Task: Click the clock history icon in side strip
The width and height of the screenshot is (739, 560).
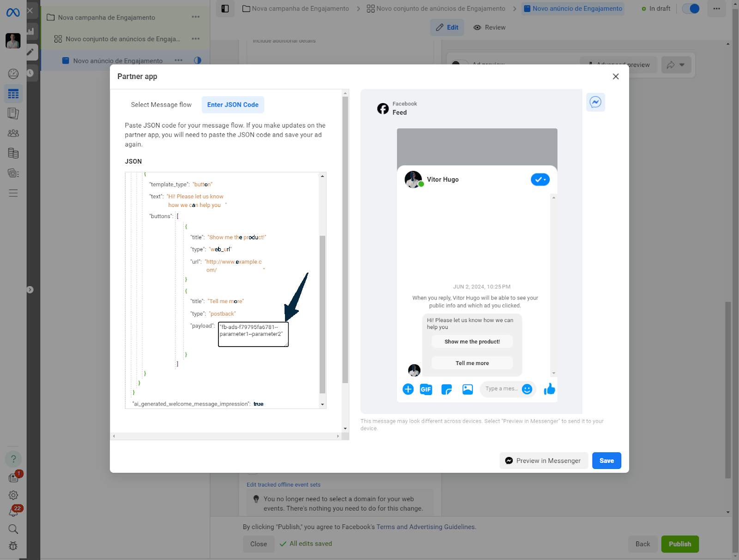Action: pyautogui.click(x=30, y=73)
